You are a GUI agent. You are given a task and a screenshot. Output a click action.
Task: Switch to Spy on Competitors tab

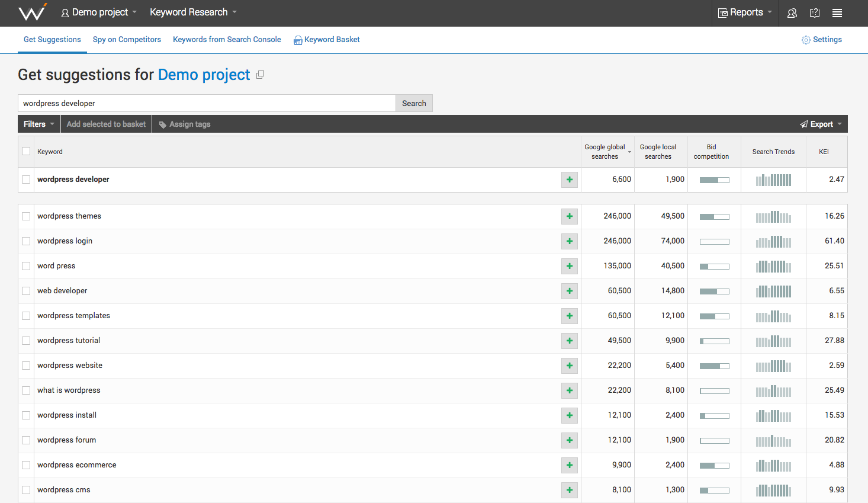pos(127,40)
